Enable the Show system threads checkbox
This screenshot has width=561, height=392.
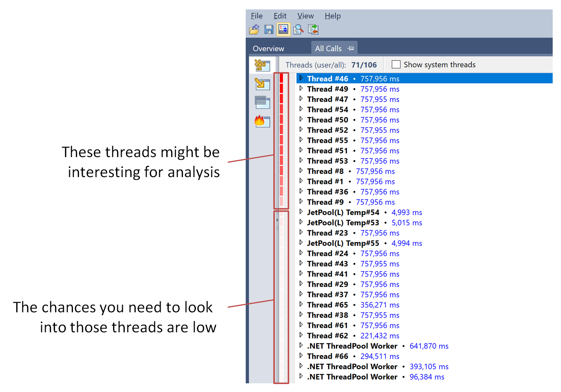click(x=396, y=64)
